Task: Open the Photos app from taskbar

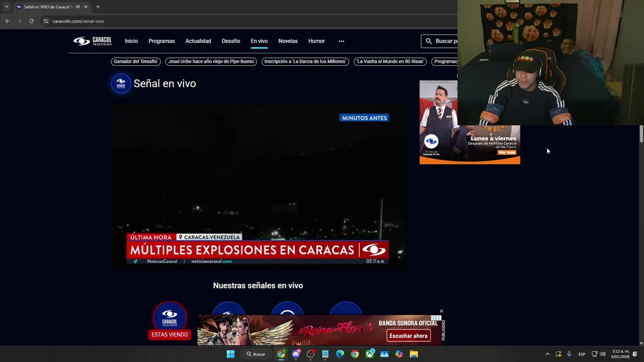Action: pyautogui.click(x=384, y=354)
